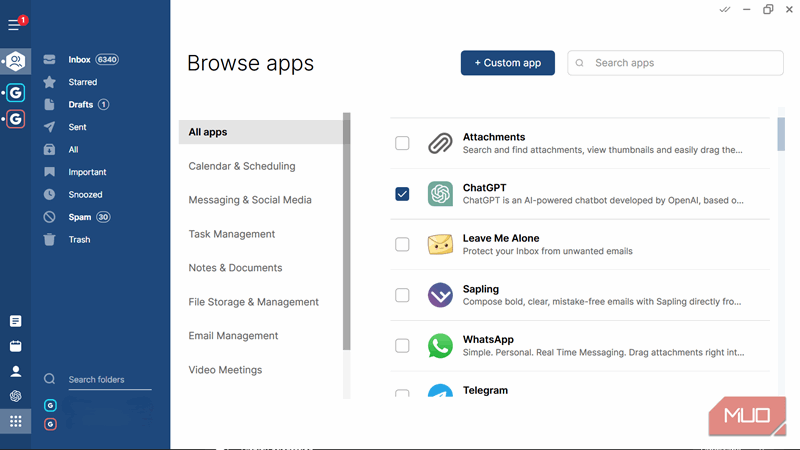
Task: Enable the Sapling app checkbox
Action: 402,295
